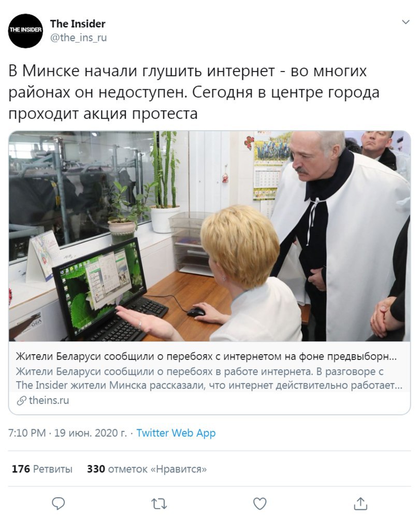View the 176 Ретвиты list
This screenshot has height=519, width=420.
[x=42, y=469]
